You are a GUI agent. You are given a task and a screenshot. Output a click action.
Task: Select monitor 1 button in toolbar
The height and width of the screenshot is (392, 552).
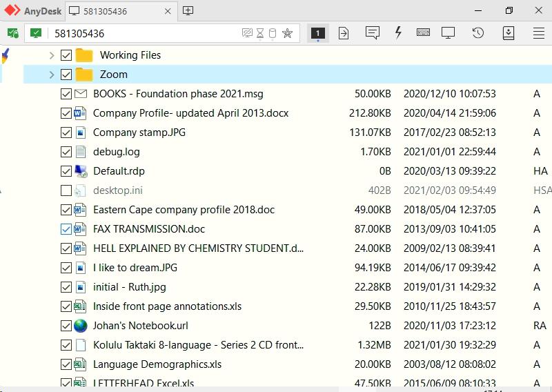(x=317, y=33)
